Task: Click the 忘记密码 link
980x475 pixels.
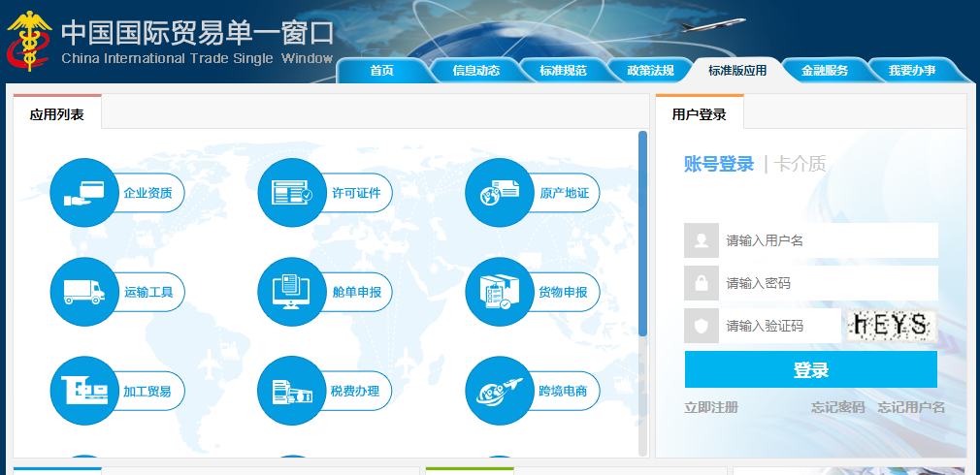Action: 837,407
